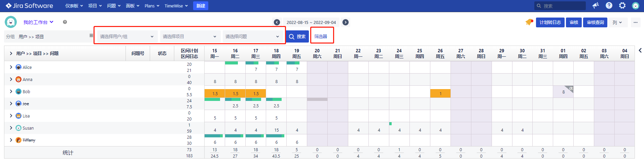644x162 pixels.
Task: Click the next date range arrow
Action: pyautogui.click(x=345, y=22)
